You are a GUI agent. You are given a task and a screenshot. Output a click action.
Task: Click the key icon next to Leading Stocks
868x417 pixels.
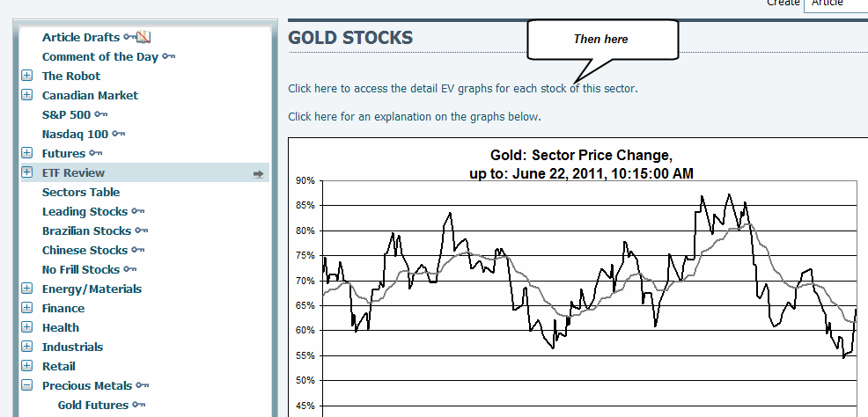click(138, 211)
